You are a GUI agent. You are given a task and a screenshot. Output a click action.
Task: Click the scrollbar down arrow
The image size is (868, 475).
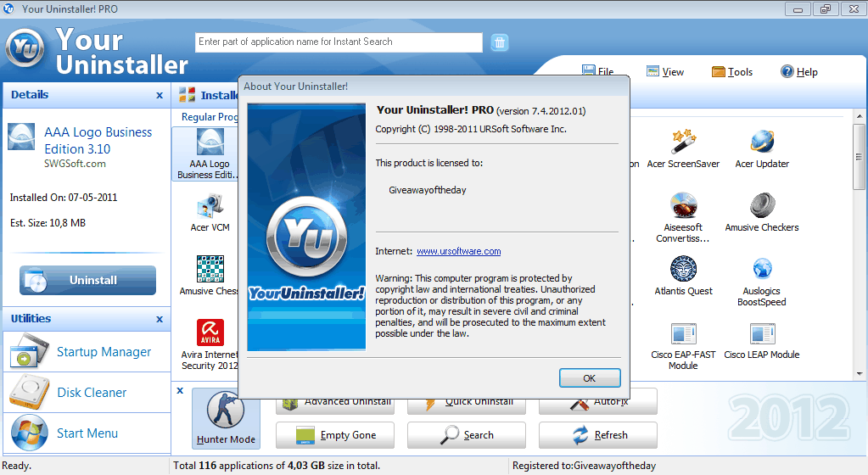860,374
